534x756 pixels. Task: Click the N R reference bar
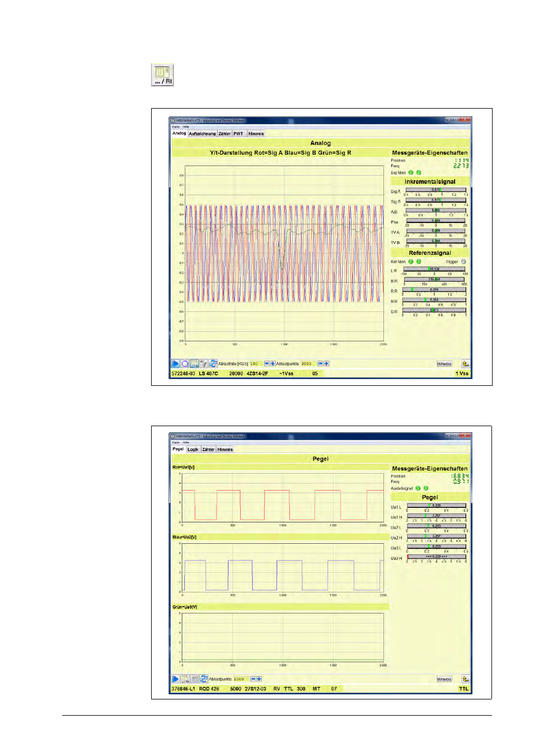pos(434,300)
